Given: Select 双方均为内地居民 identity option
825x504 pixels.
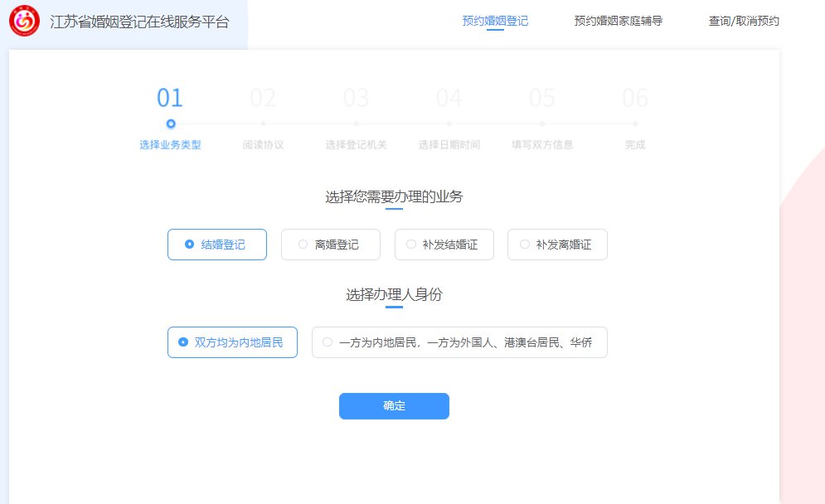Looking at the screenshot, I should pyautogui.click(x=232, y=342).
